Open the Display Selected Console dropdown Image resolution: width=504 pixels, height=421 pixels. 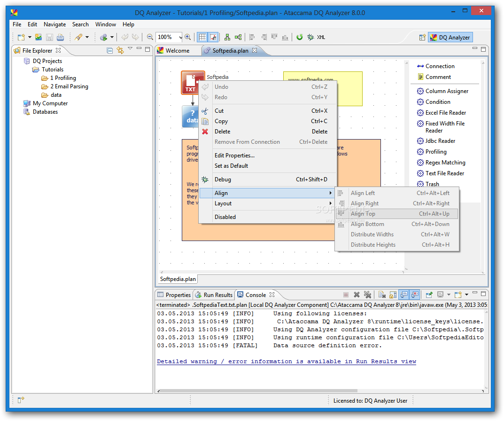pyautogui.click(x=449, y=295)
